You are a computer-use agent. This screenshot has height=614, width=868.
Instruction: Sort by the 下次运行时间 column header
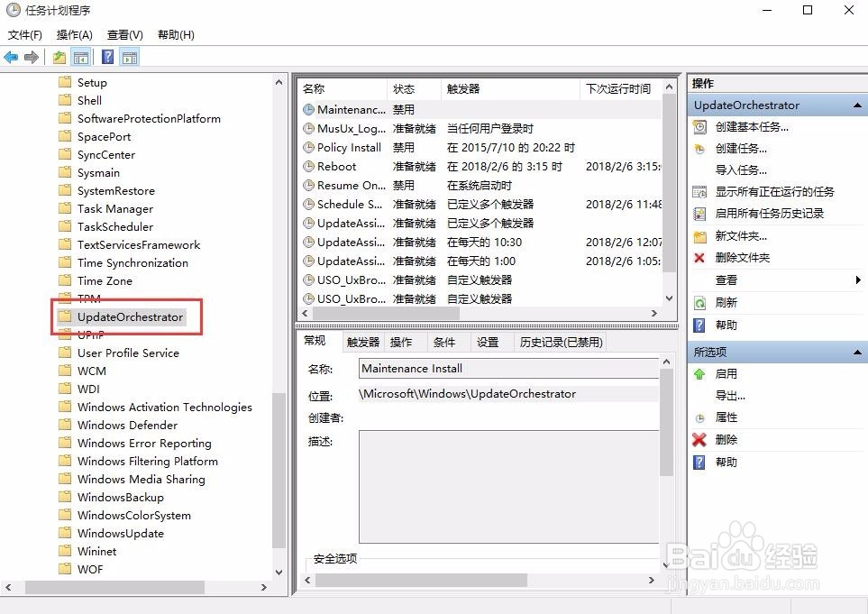coord(621,88)
